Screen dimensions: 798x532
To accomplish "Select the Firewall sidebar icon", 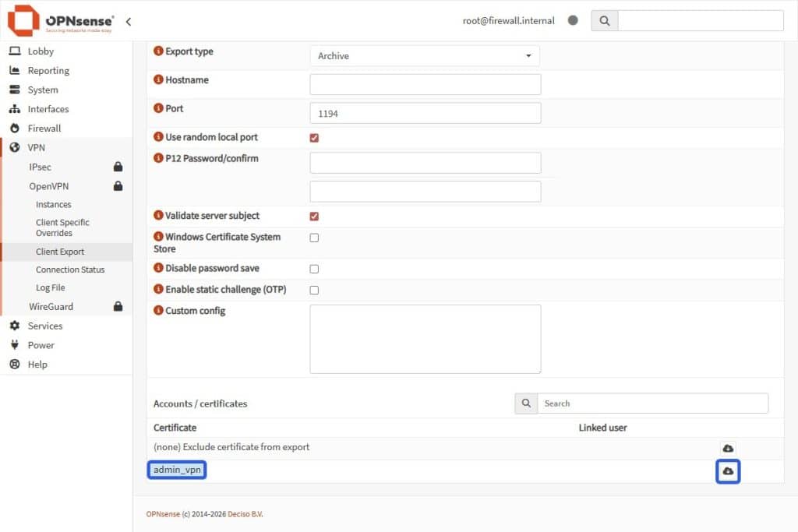I will [x=13, y=128].
